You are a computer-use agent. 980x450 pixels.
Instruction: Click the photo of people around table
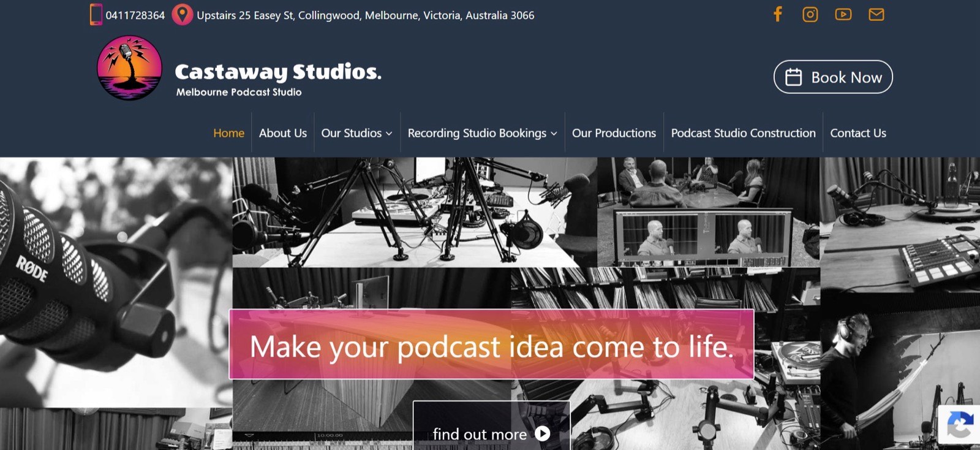tap(708, 212)
